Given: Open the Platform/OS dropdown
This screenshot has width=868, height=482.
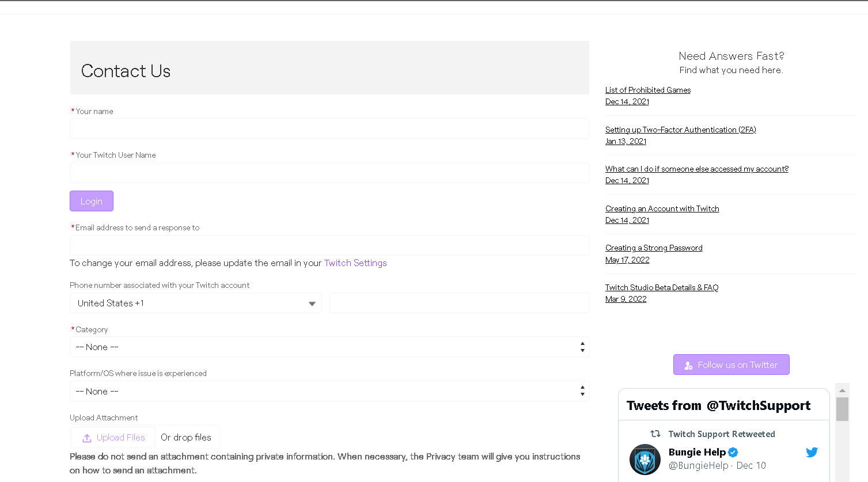Looking at the screenshot, I should pyautogui.click(x=329, y=391).
